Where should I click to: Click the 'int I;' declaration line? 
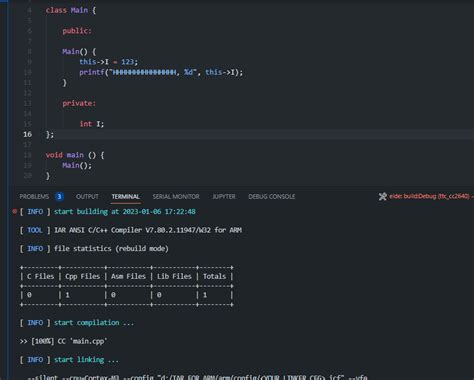92,124
